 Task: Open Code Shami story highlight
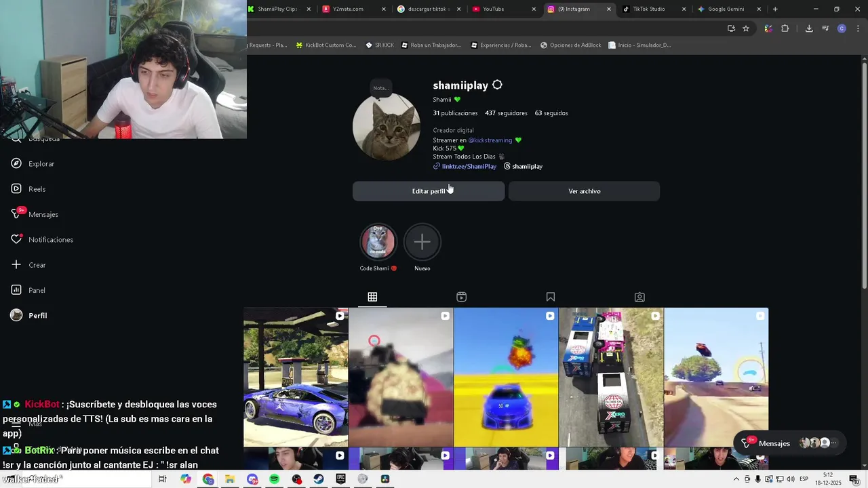tap(378, 242)
